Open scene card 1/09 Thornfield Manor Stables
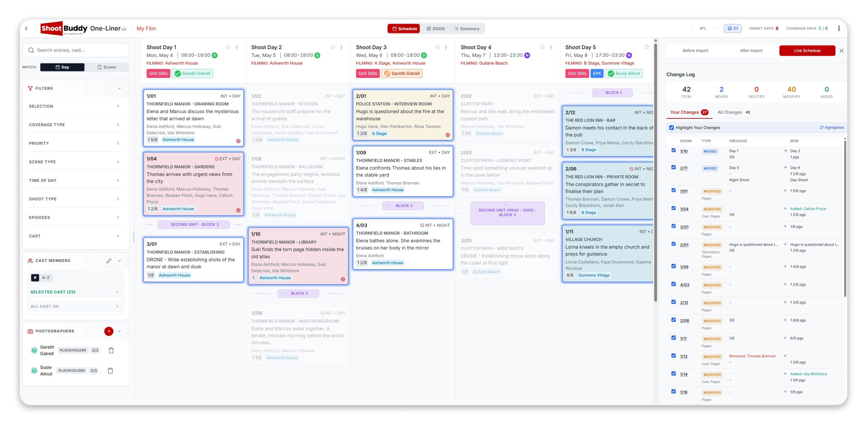 click(403, 171)
